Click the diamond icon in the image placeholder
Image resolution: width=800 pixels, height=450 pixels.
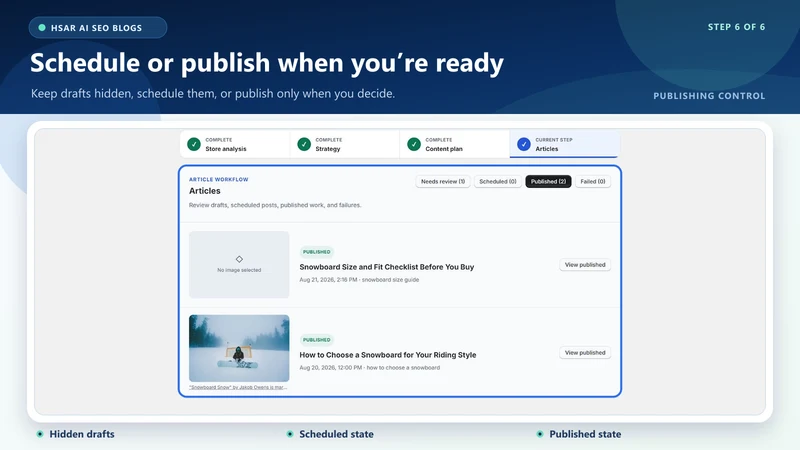click(x=239, y=259)
